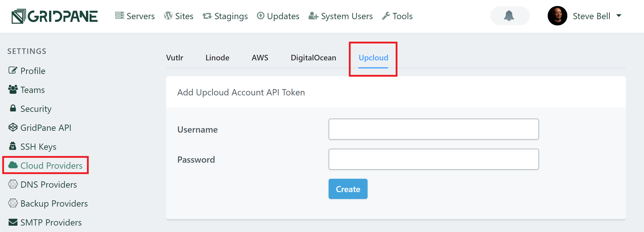Screen dimensions: 644x232
Task: Focus the Password input field
Action: tap(434, 159)
